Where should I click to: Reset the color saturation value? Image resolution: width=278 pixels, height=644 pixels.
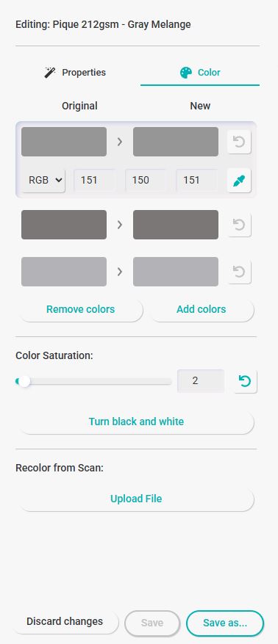coord(245,382)
